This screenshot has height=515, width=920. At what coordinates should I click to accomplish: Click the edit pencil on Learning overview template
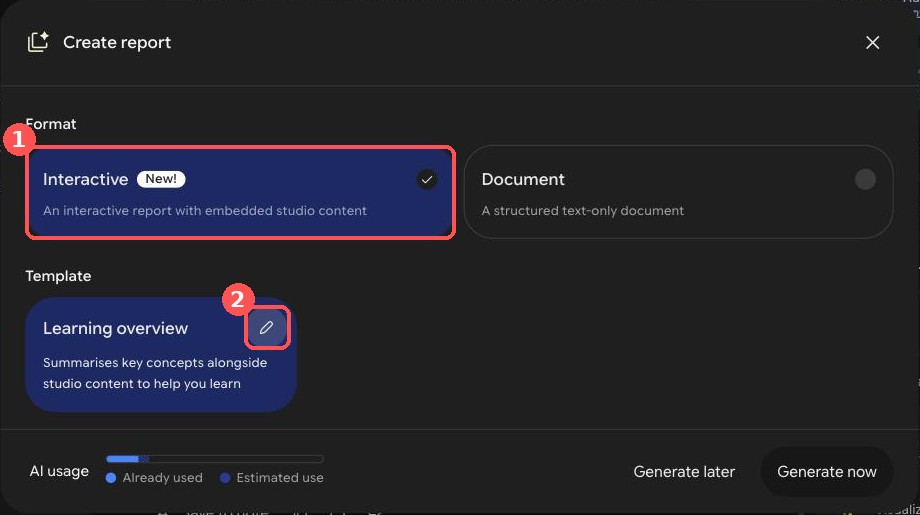[266, 327]
